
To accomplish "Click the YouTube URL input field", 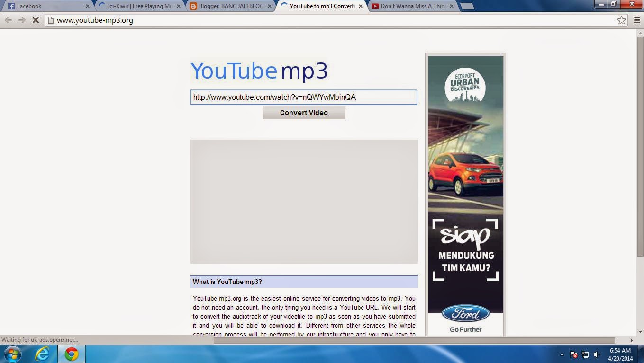I will tap(304, 97).
